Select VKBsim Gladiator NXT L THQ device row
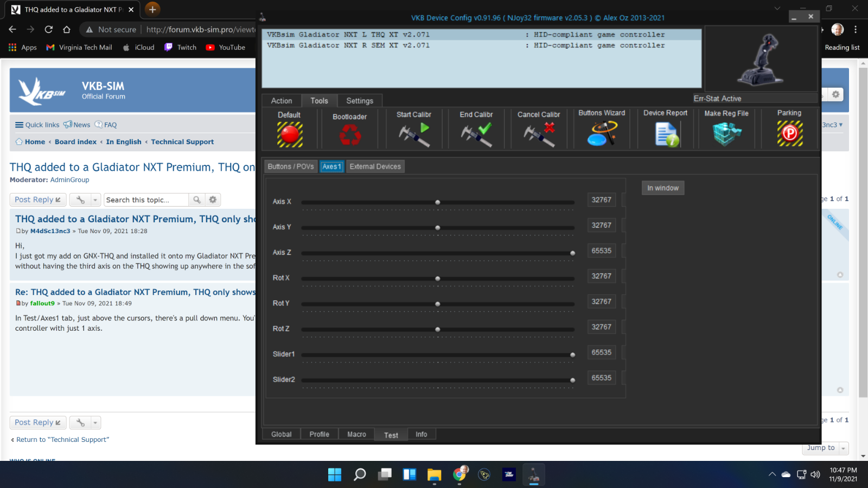 [x=482, y=35]
